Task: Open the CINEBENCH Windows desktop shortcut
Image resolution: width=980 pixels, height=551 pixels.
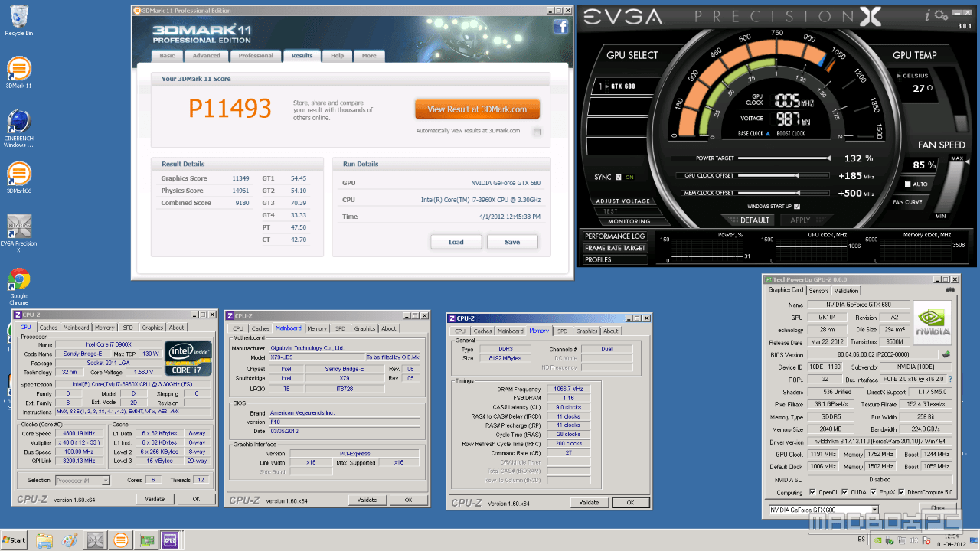Action: [x=18, y=129]
